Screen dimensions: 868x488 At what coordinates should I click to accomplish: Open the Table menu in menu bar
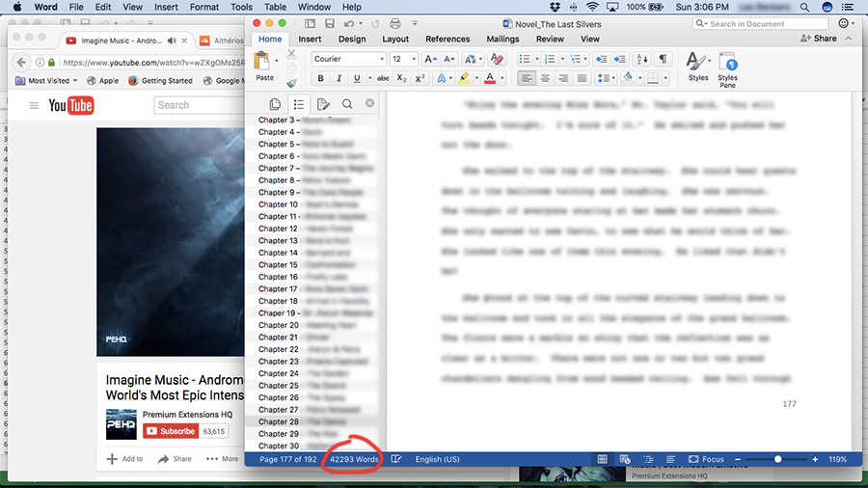point(275,7)
